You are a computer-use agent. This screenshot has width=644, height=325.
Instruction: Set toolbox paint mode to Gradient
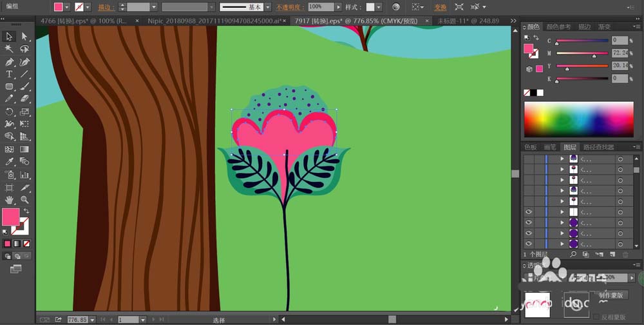click(17, 244)
